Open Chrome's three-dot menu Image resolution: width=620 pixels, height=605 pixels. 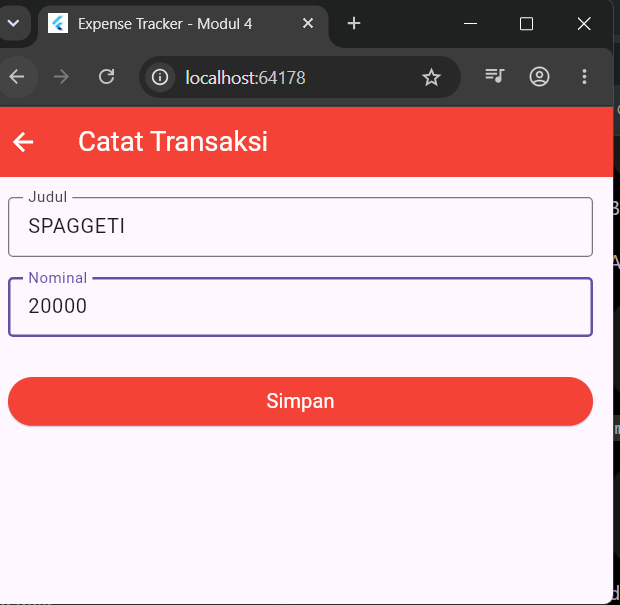pos(584,77)
